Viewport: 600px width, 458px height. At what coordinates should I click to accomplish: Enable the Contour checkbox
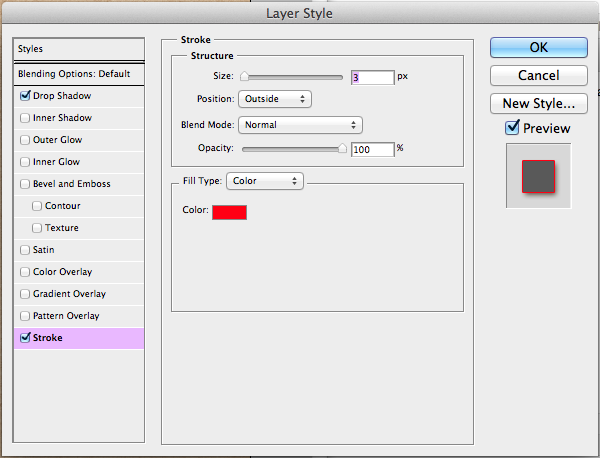(37, 206)
